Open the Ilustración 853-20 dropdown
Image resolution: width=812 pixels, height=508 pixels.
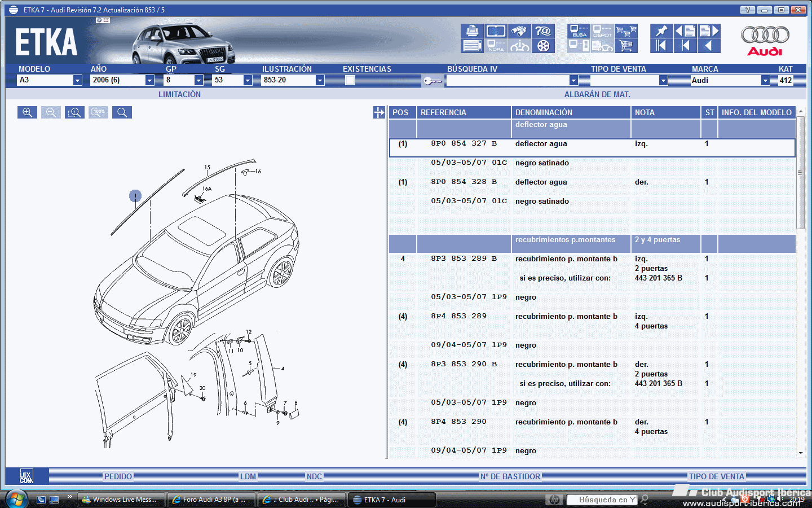[x=320, y=80]
